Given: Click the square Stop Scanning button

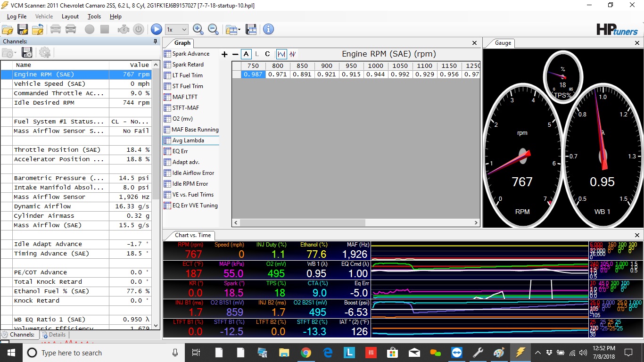Looking at the screenshot, I should pyautogui.click(x=105, y=29).
